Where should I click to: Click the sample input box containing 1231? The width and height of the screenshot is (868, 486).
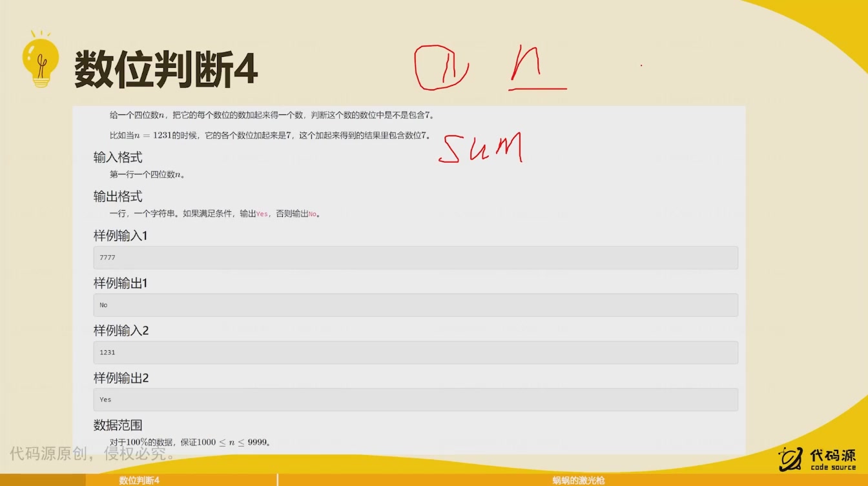click(415, 352)
